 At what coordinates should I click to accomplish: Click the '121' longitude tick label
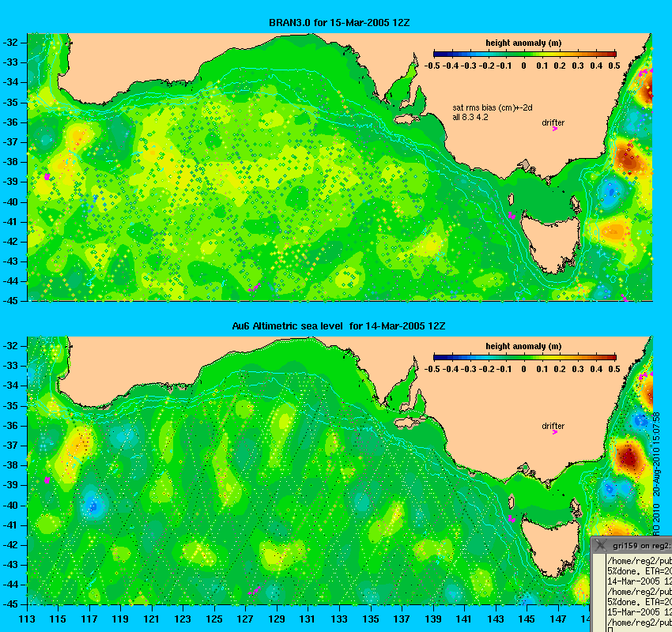pos(152,619)
